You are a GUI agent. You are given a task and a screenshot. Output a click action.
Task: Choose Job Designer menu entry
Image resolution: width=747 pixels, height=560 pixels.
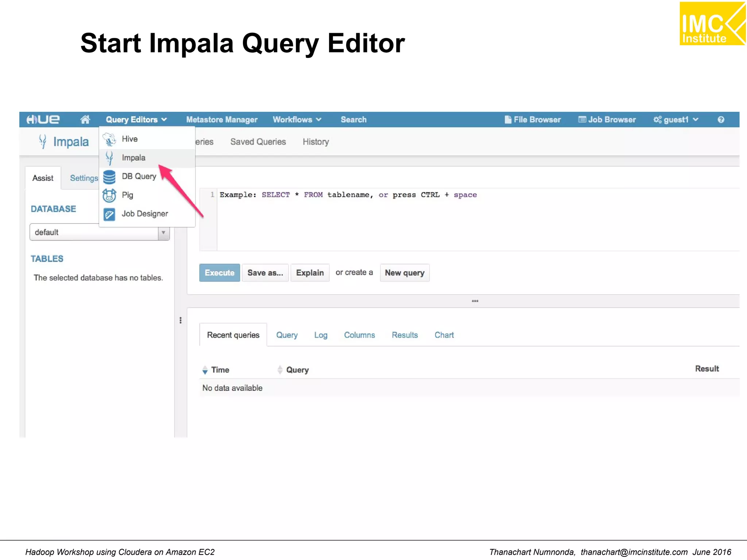[147, 214]
